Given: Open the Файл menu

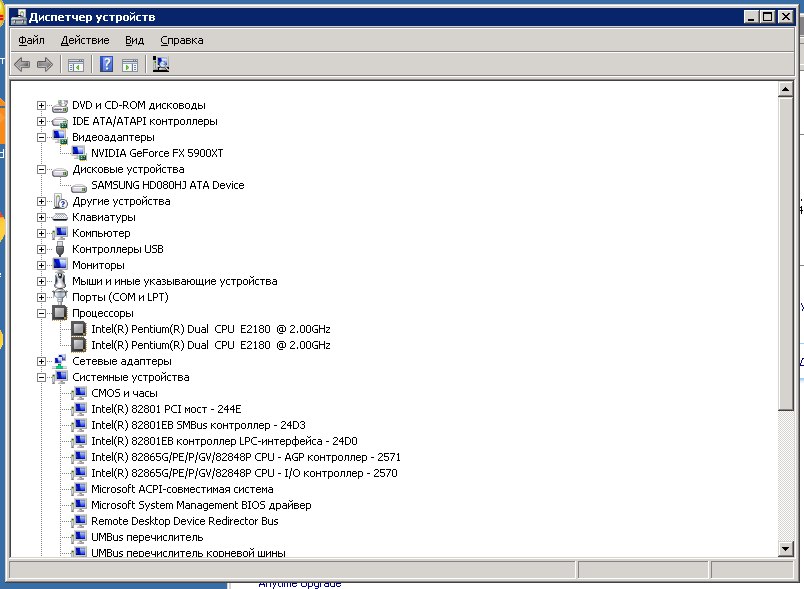Looking at the screenshot, I should [x=31, y=40].
